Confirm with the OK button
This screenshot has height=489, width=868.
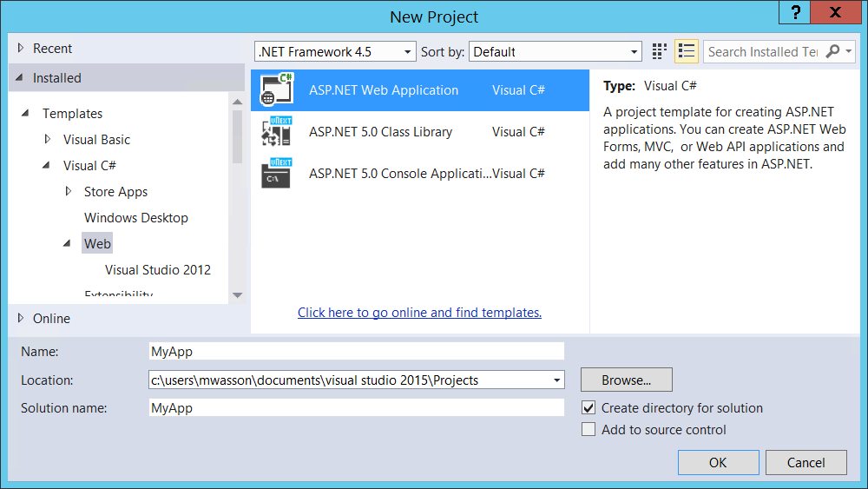[x=719, y=462]
